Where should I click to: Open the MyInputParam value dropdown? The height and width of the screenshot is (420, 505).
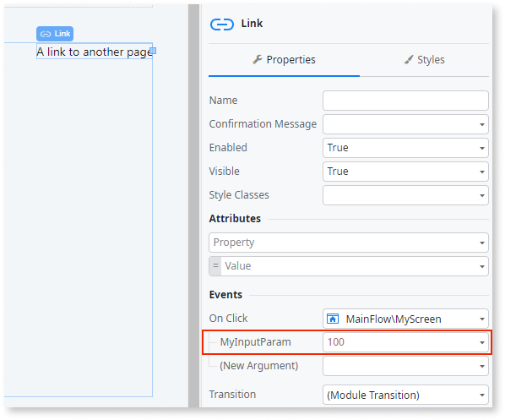pos(405,342)
